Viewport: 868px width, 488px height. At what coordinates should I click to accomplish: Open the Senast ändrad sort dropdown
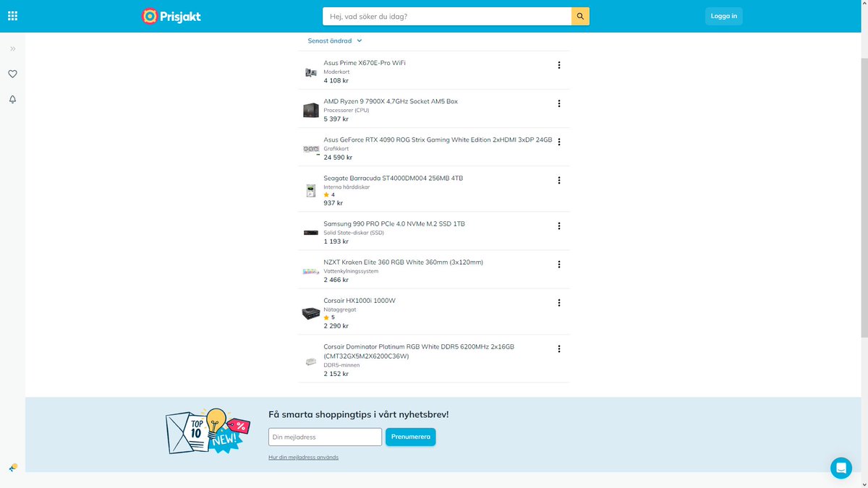pyautogui.click(x=335, y=41)
